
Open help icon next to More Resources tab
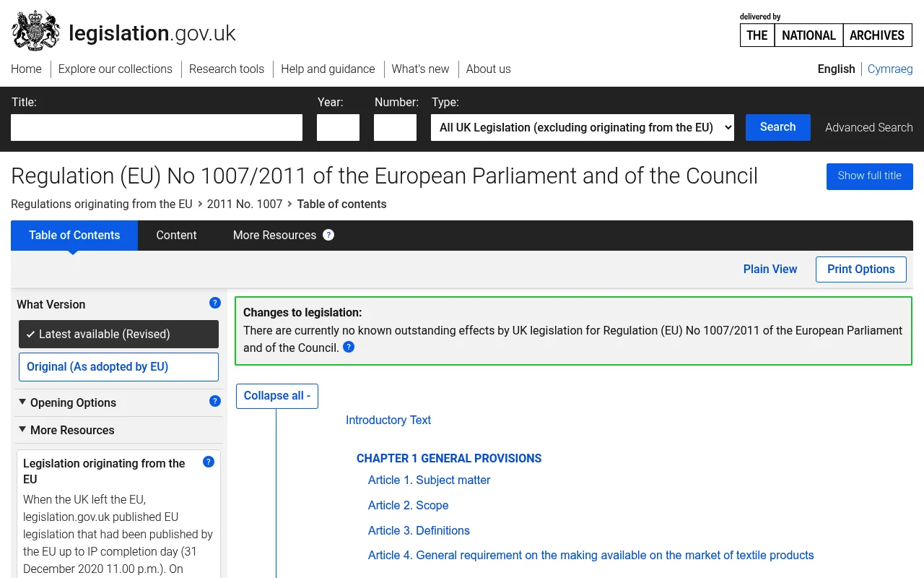328,235
